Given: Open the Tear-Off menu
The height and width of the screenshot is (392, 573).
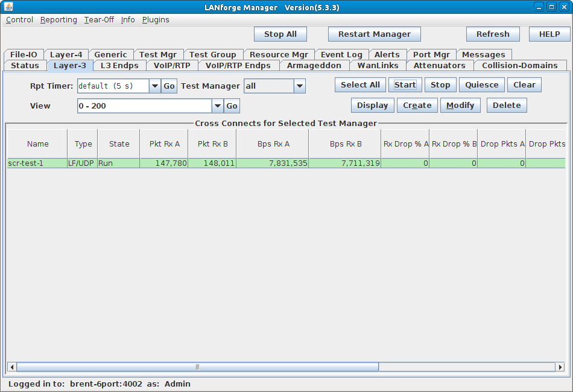Looking at the screenshot, I should [99, 20].
